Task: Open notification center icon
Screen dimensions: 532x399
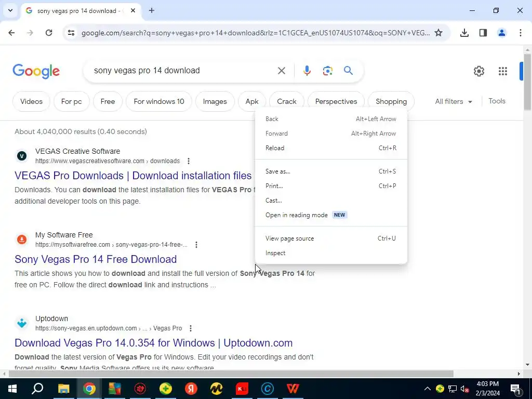Action: (x=515, y=389)
